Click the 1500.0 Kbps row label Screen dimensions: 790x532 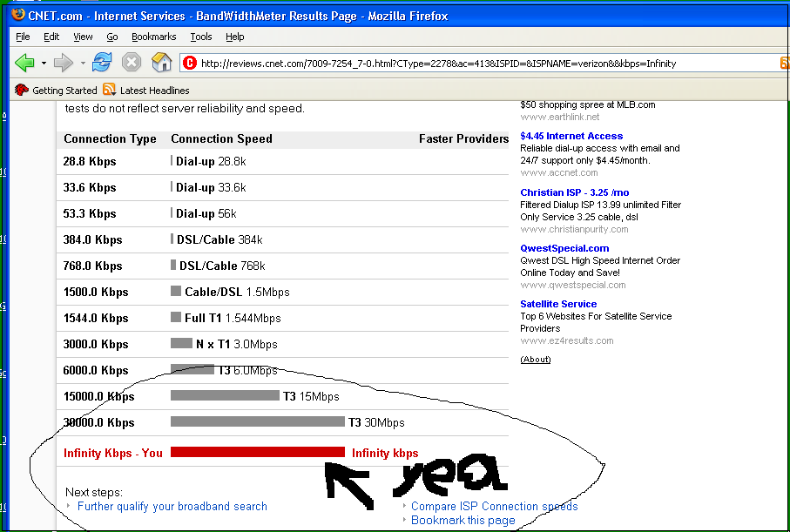95,293
